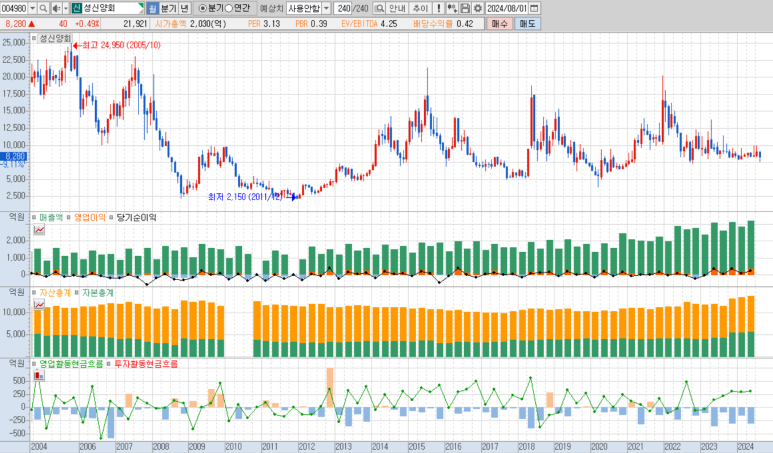Toggle the 영업이익 legend marker
Screen dimensions: 773x453
(x=69, y=217)
